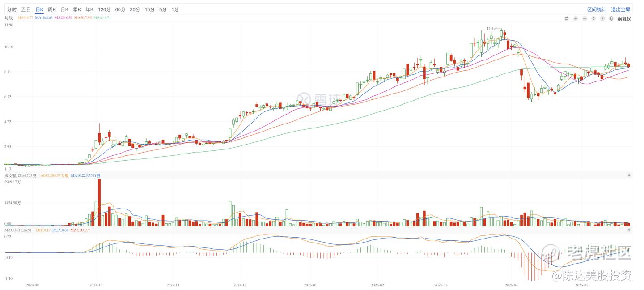The width and height of the screenshot is (644, 290).
Task: Click the -0.19 MACD axis label
Action: pos(8,257)
